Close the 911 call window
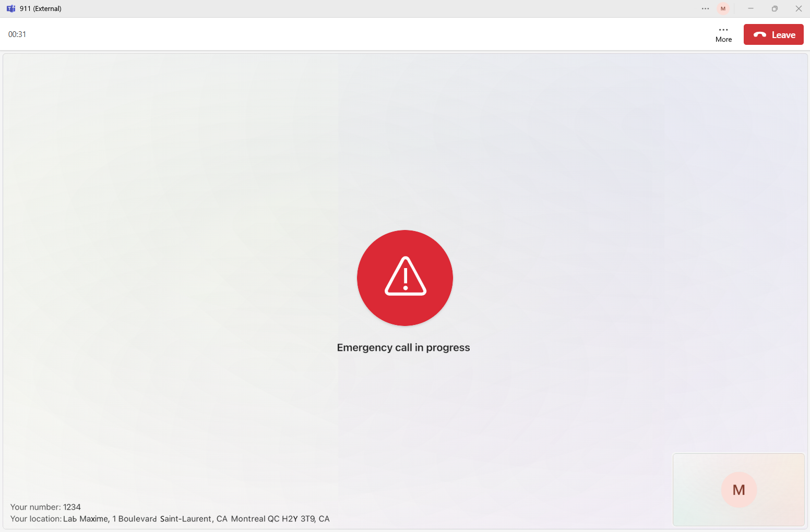This screenshot has height=532, width=810. [x=799, y=8]
